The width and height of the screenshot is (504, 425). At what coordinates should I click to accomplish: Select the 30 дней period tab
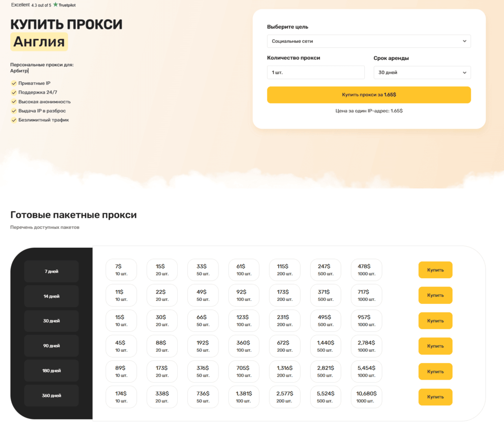51,321
